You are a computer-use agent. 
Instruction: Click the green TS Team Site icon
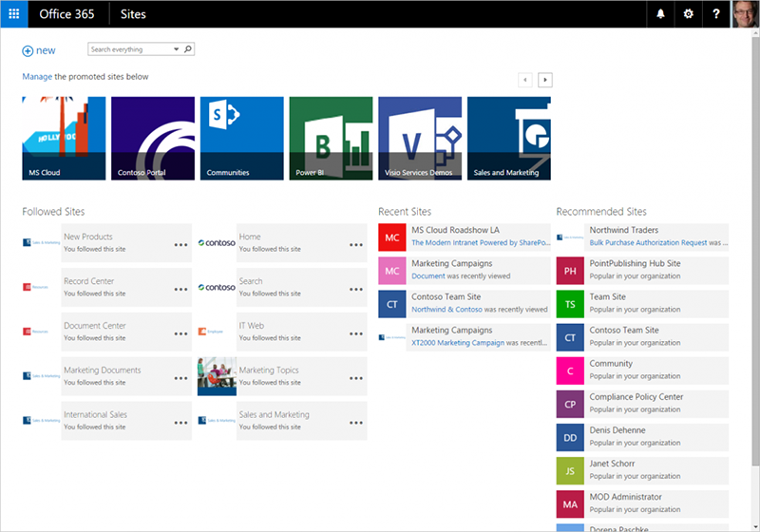click(x=570, y=304)
